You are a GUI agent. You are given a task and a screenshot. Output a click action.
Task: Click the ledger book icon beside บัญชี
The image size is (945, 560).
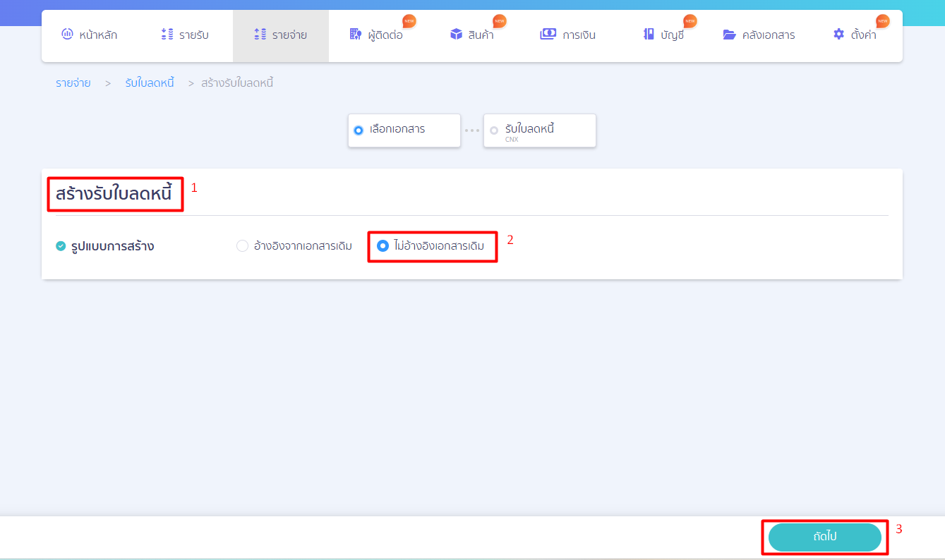click(x=649, y=34)
